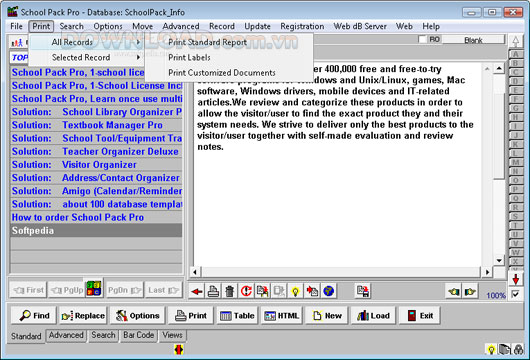Click the red down-arrow icon under alphabet tabs
This screenshot has height=360, width=530.
tap(515, 279)
